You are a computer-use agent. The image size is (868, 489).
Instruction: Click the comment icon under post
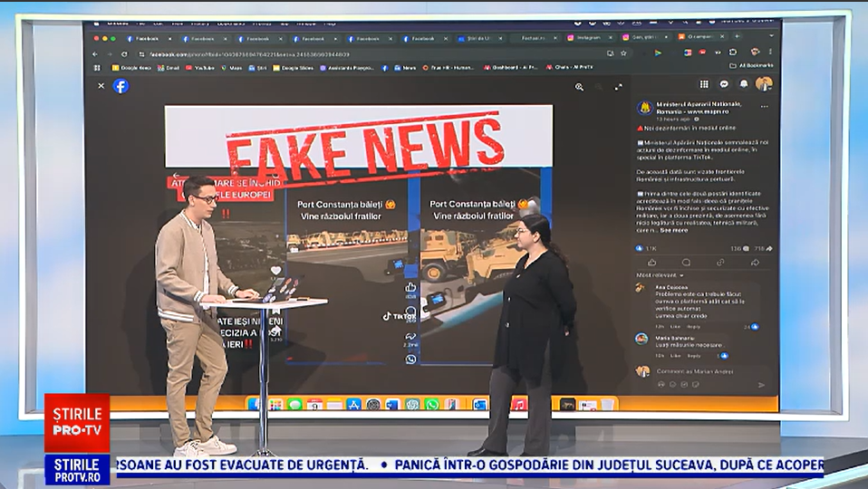click(686, 262)
